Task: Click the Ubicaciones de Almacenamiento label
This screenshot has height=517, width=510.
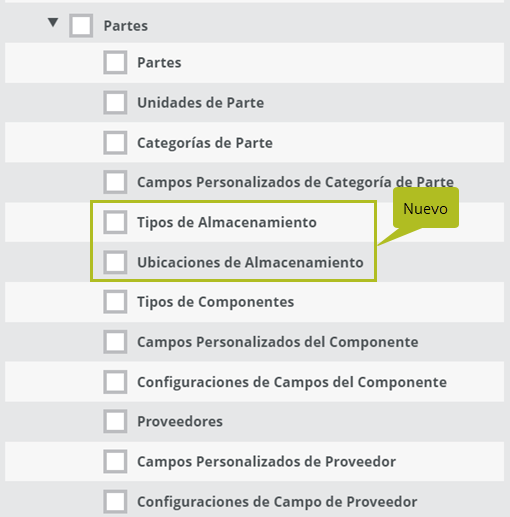Action: pyautogui.click(x=250, y=262)
